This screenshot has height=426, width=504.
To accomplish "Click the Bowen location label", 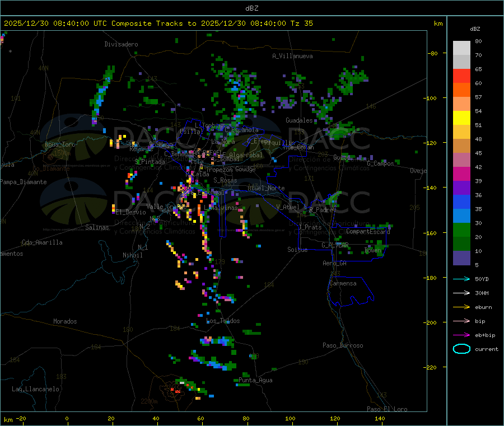I will (373, 250).
